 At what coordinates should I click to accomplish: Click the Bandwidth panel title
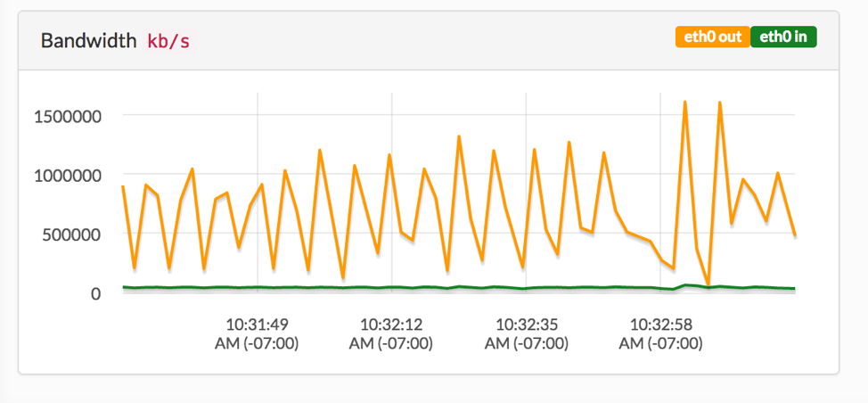click(x=88, y=41)
